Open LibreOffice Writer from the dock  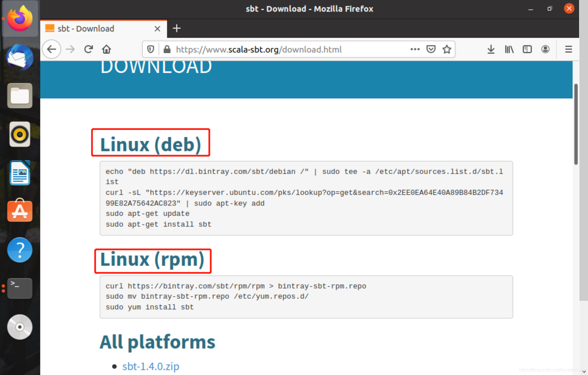(20, 173)
